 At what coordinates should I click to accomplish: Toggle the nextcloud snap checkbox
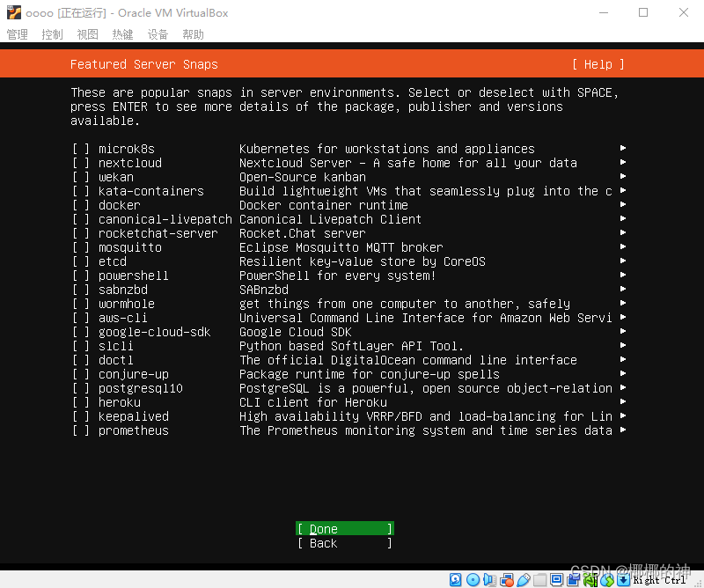pos(81,163)
